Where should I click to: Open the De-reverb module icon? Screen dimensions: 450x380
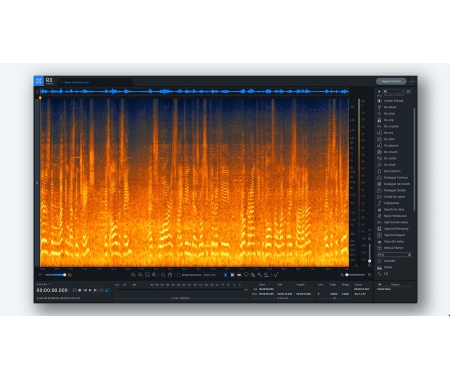click(379, 152)
